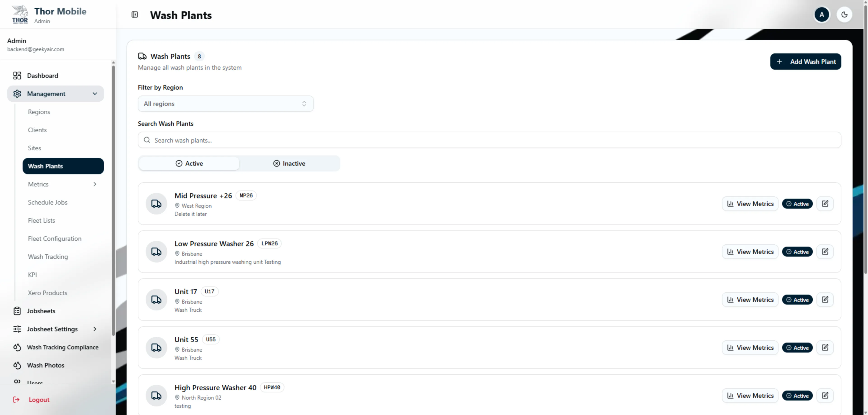Toggle Active status for Mid Pressure +26
868x415 pixels.
(x=797, y=204)
